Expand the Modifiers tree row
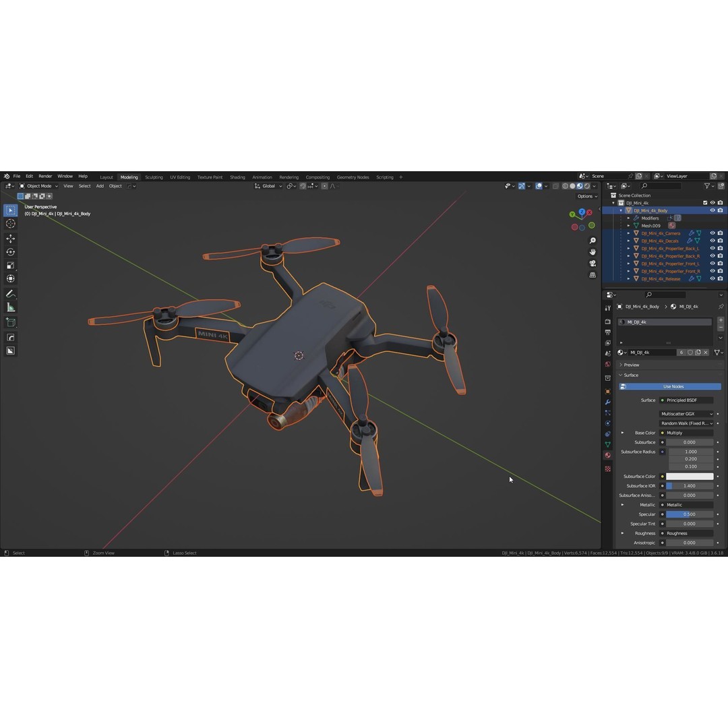This screenshot has width=728, height=728. [x=629, y=218]
